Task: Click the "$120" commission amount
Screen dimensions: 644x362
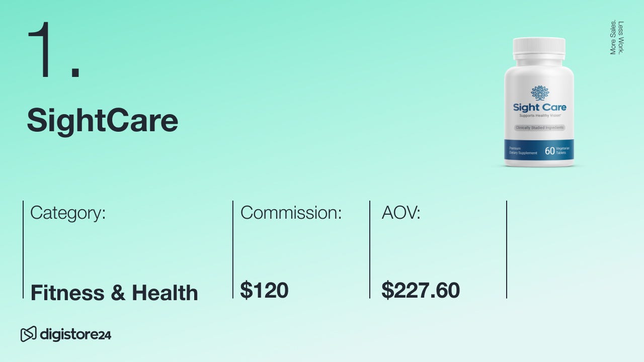Action: (x=264, y=291)
